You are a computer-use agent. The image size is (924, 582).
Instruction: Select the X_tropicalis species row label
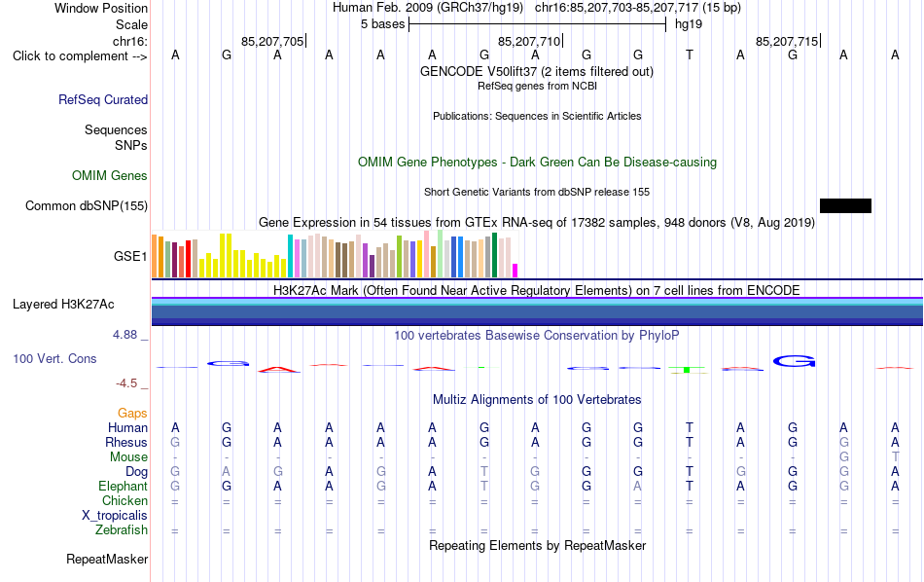115,516
